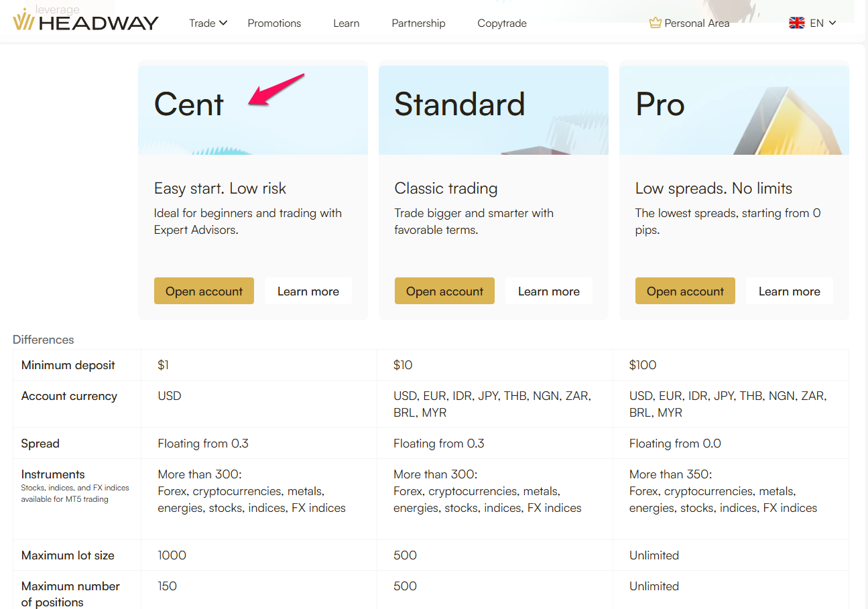
Task: Expand the Trade dropdown menu
Action: [x=208, y=23]
